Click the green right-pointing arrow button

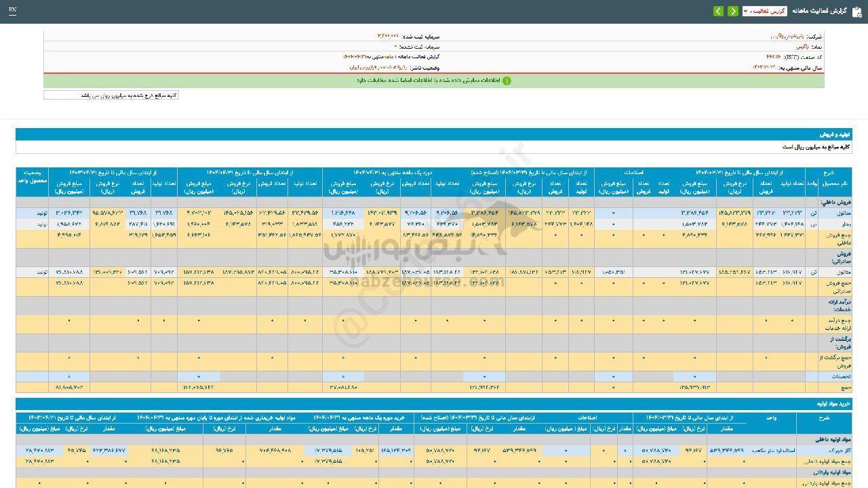click(733, 12)
